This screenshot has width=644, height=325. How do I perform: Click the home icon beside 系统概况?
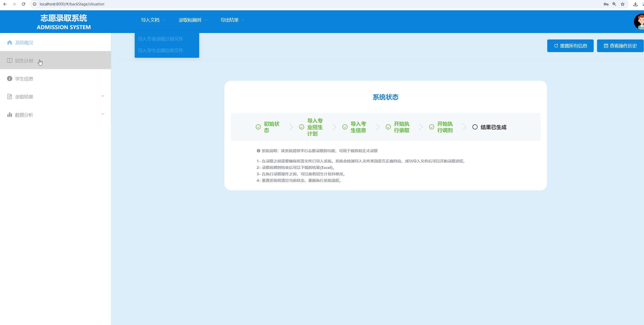10,43
